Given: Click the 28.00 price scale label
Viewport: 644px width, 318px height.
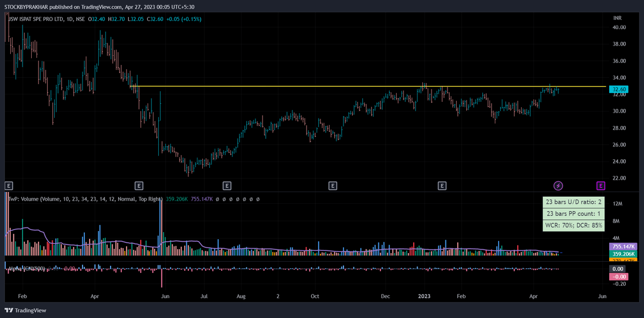Looking at the screenshot, I should 619,128.
